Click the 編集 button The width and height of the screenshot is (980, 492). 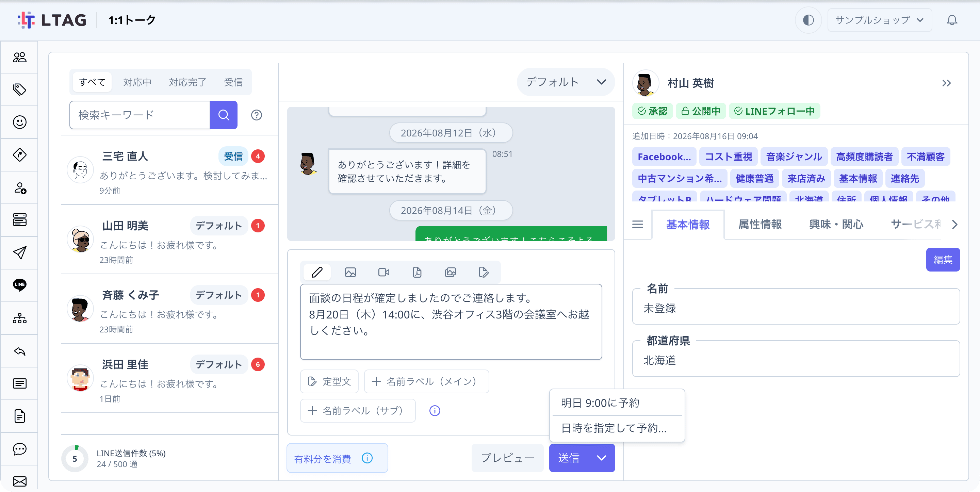tap(943, 260)
